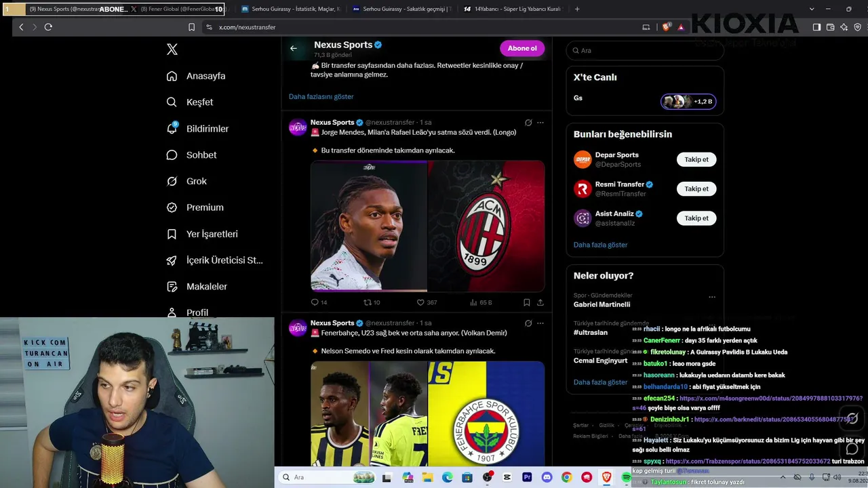Bookmark this page in the browser toolbar
Image resolution: width=868 pixels, height=488 pixels.
click(192, 27)
